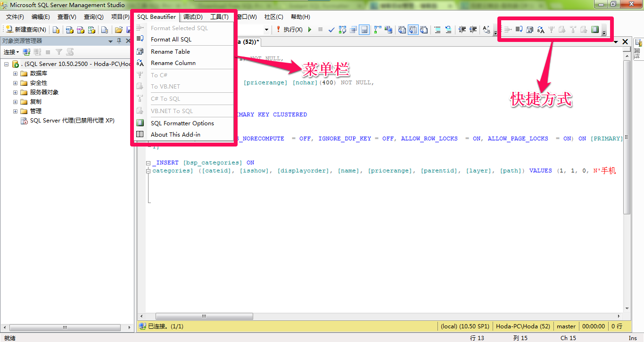Open the query options icon
The image size is (644, 342).
coord(353,30)
